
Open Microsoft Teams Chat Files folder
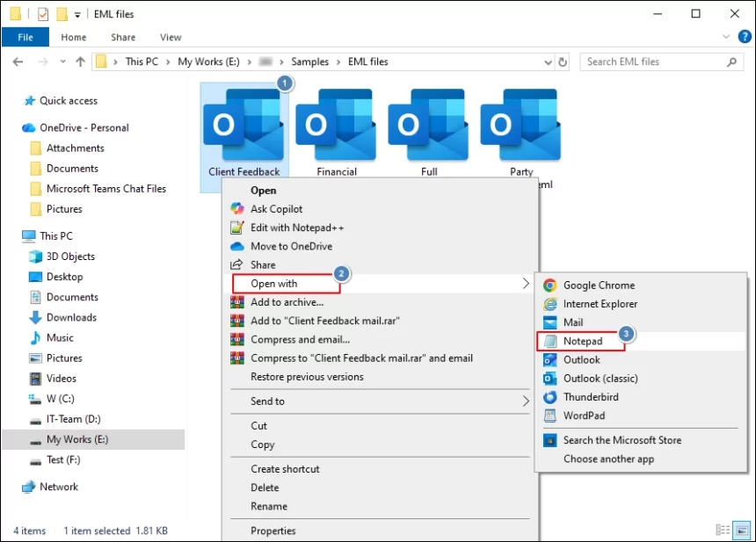click(106, 189)
